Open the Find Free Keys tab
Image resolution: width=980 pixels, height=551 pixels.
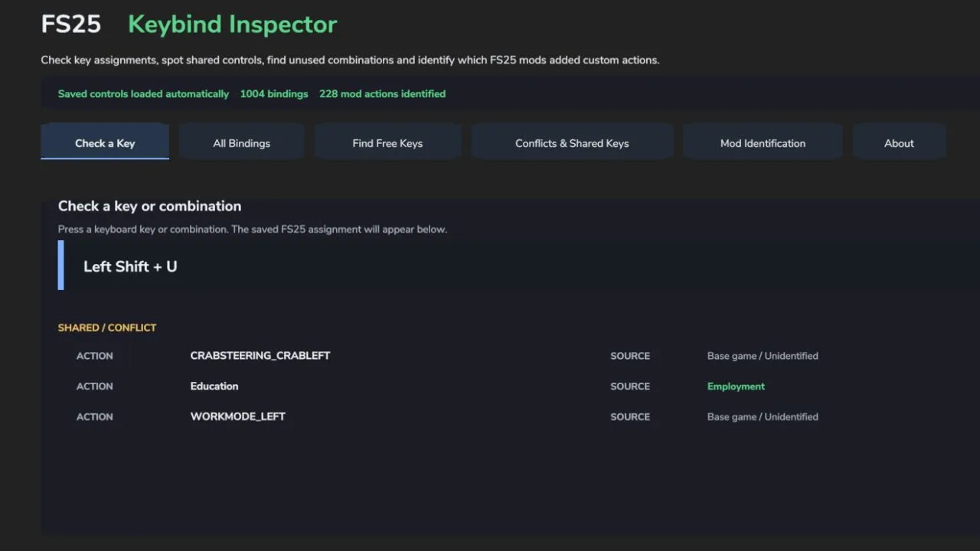387,142
